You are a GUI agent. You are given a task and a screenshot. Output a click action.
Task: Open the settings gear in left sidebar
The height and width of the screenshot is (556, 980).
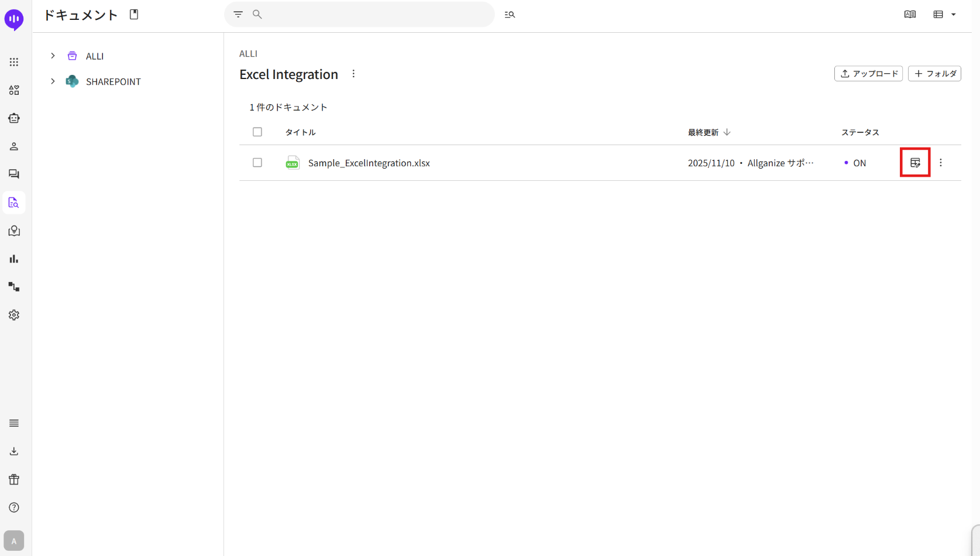click(14, 315)
